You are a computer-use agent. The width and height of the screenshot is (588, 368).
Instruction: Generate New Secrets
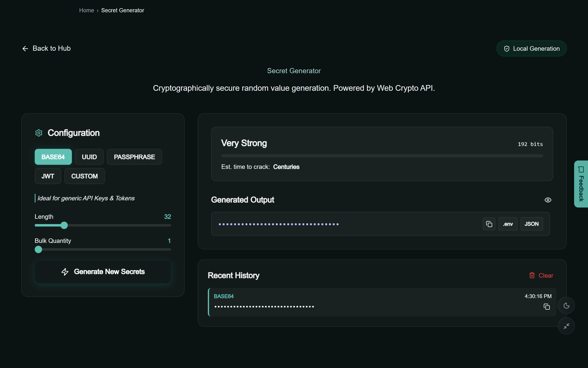click(x=103, y=272)
